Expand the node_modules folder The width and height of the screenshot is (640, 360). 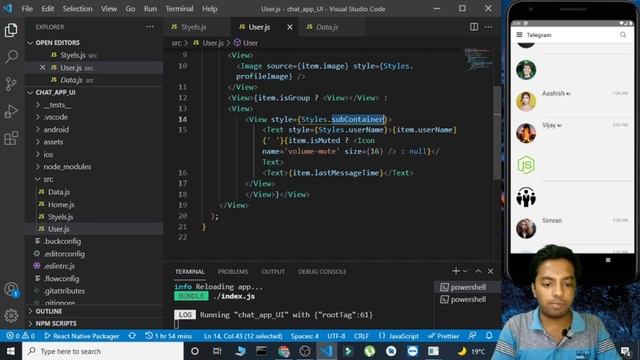tap(67, 167)
